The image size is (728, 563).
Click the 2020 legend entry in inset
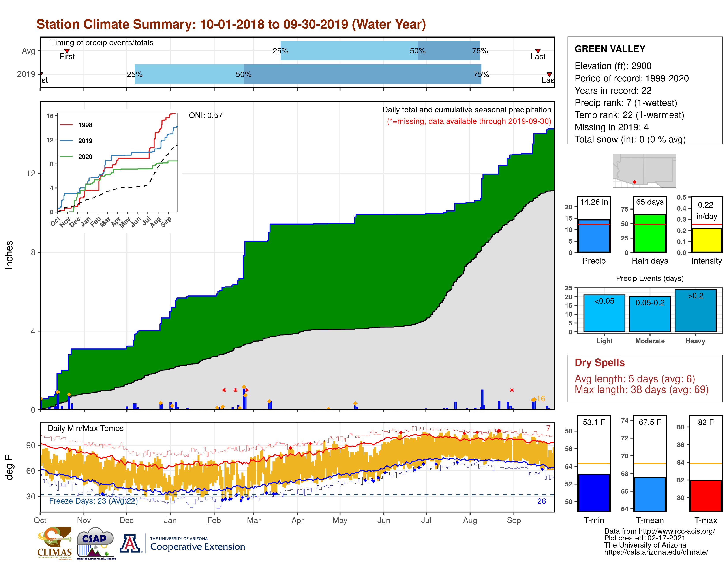[x=76, y=157]
